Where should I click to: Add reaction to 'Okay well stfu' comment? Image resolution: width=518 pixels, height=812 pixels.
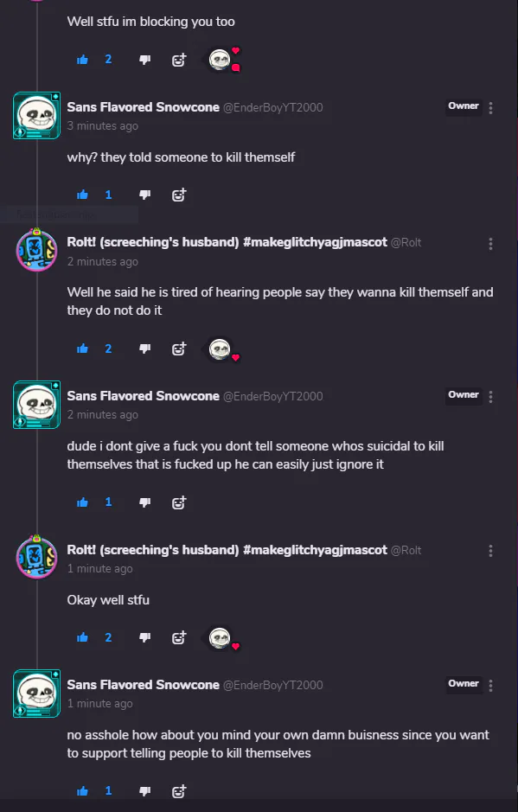point(179,638)
